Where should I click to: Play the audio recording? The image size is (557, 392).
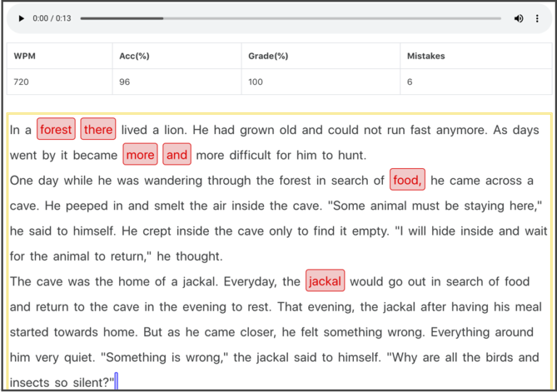[x=21, y=18]
